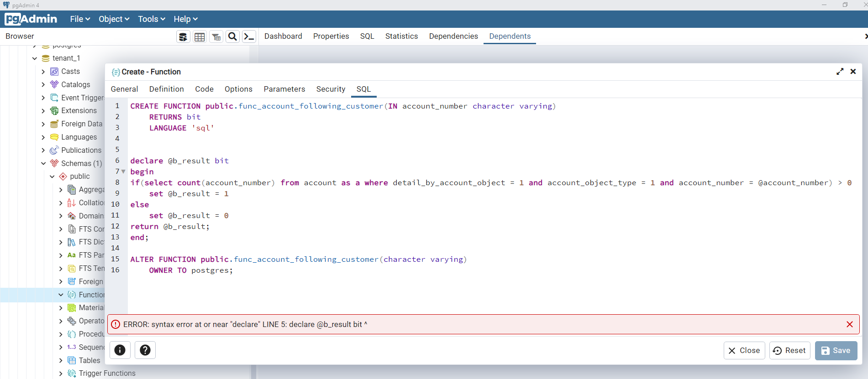Click the Save button

(836, 350)
